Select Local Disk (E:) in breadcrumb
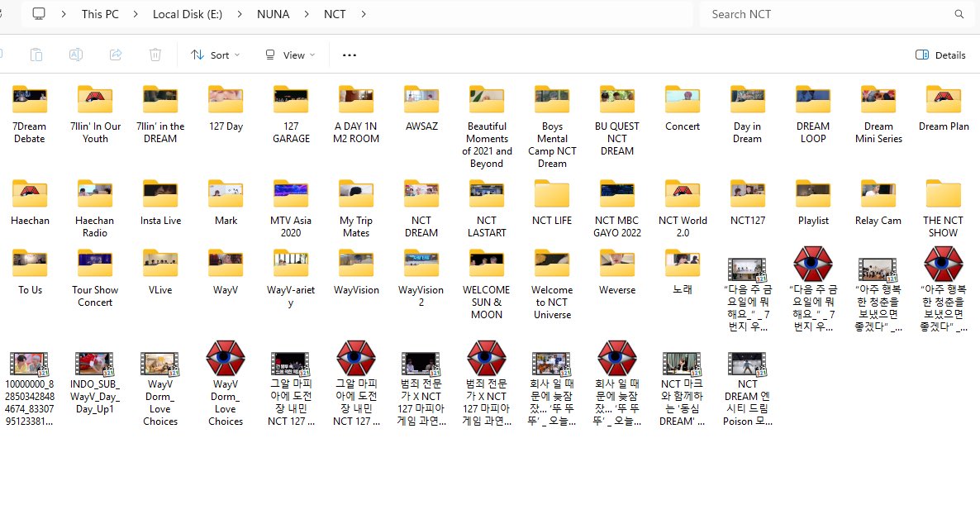 [x=188, y=14]
